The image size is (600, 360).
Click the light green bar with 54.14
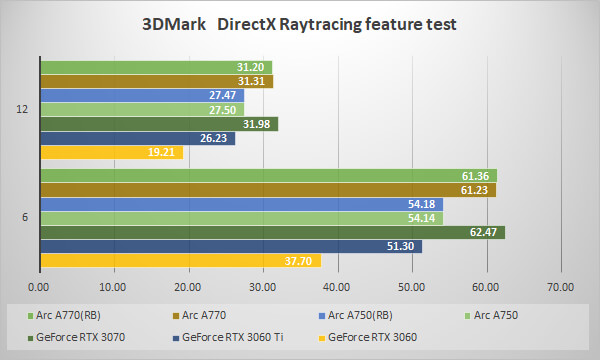[242, 218]
